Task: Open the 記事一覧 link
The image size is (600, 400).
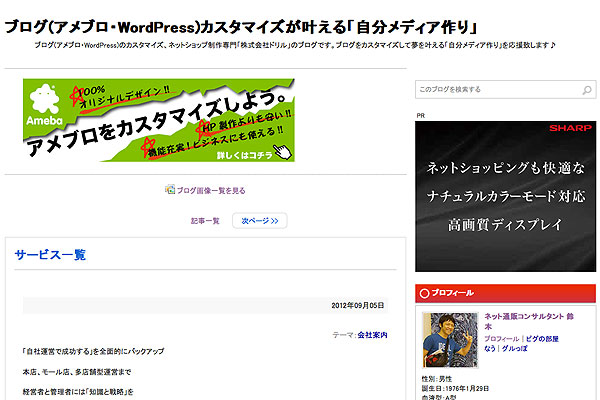Action: (x=205, y=221)
